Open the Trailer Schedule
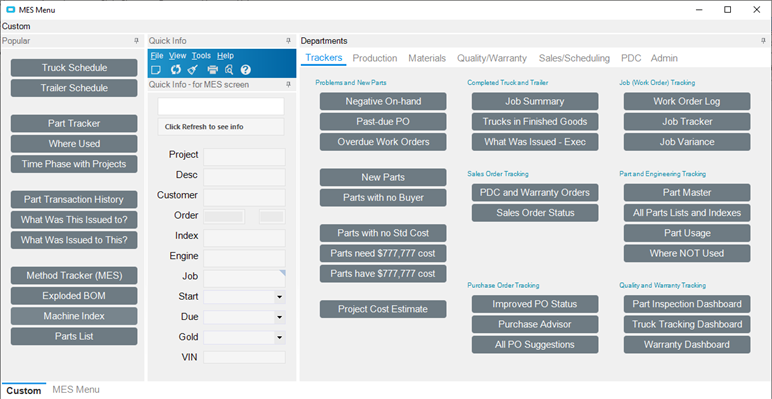772x399 pixels. (74, 88)
